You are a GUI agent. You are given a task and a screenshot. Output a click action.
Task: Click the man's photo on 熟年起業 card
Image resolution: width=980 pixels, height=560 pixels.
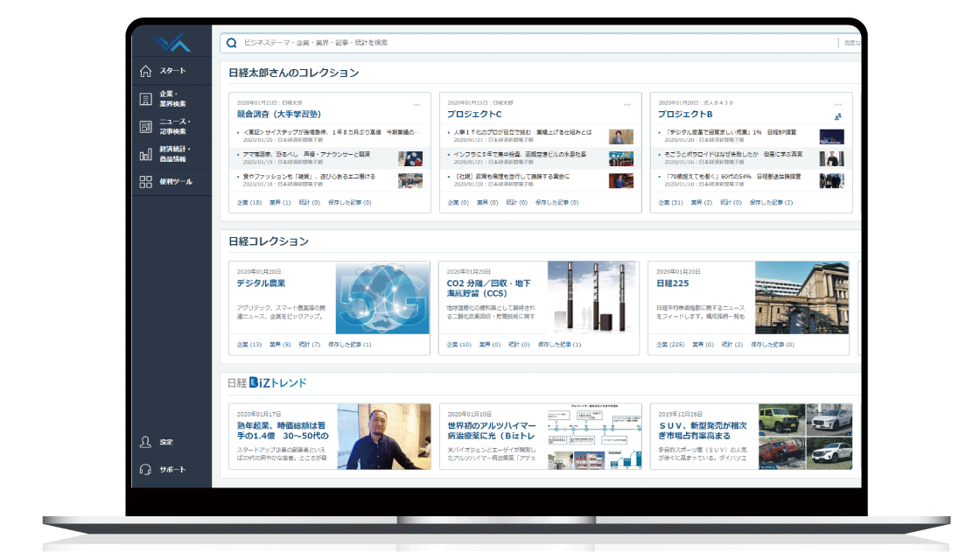(x=384, y=437)
